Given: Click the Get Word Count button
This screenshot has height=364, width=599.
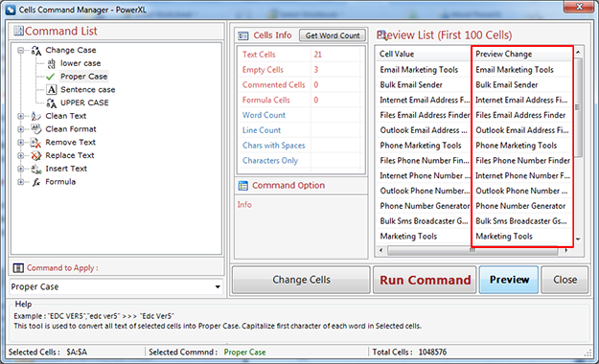Looking at the screenshot, I should pyautogui.click(x=333, y=35).
